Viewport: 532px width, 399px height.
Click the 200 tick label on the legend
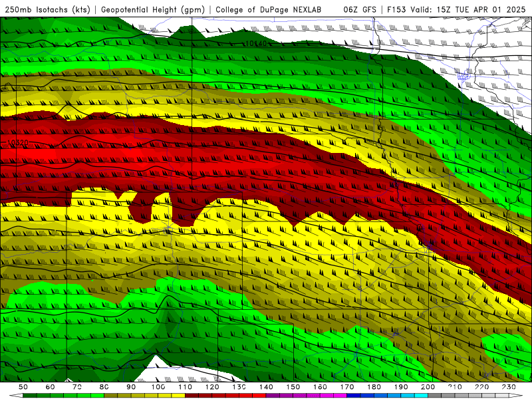click(428, 387)
